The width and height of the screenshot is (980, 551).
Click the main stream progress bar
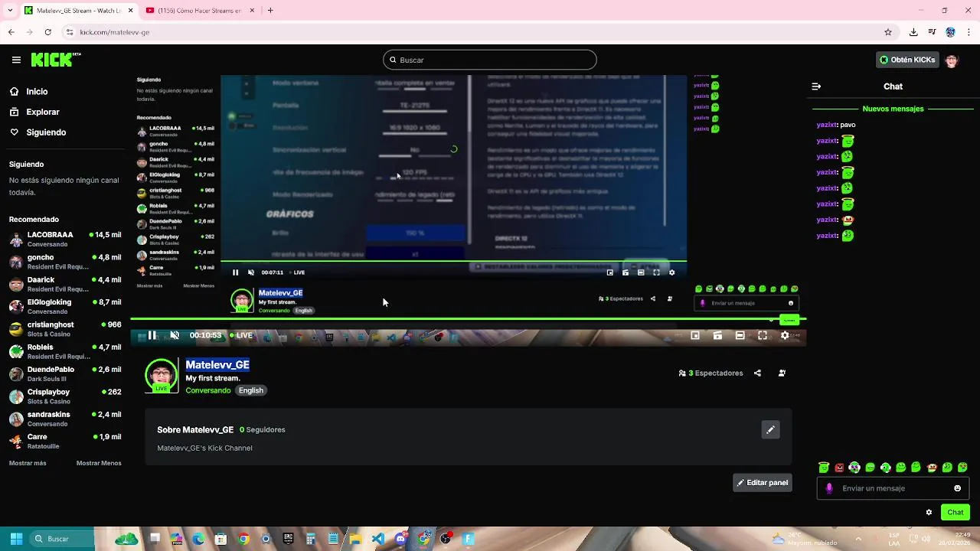pos(468,319)
